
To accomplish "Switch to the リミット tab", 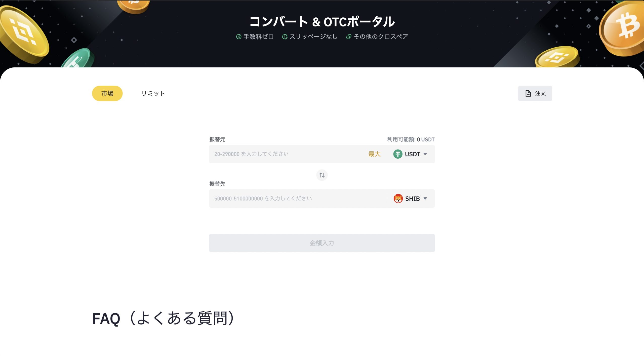I will pos(153,93).
